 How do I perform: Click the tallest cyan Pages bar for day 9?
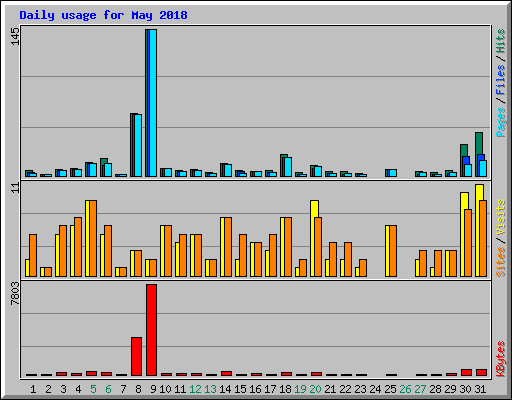coord(153,103)
